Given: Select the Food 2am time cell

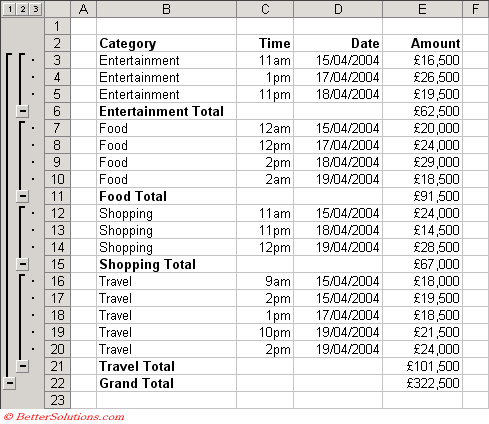Looking at the screenshot, I should click(265, 179).
